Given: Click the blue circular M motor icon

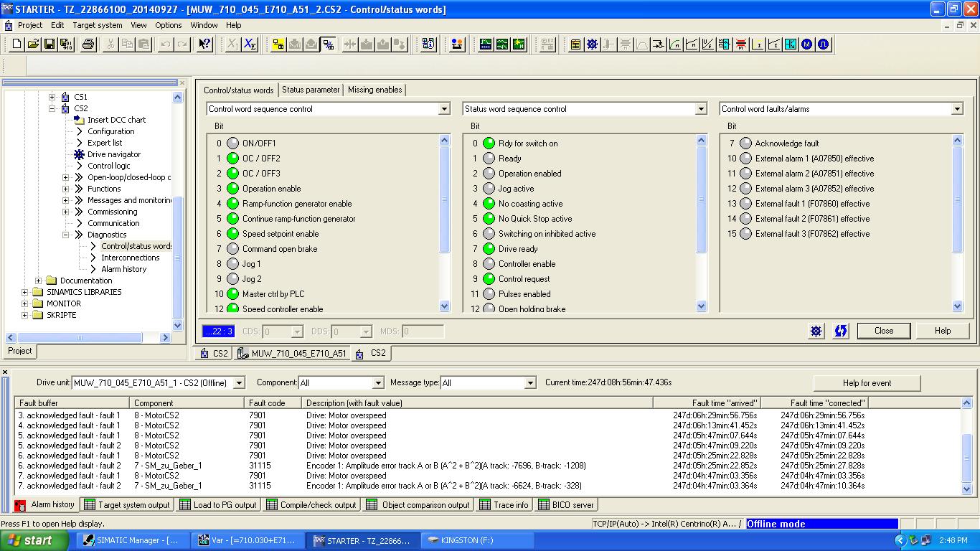Looking at the screenshot, I should pos(807,44).
